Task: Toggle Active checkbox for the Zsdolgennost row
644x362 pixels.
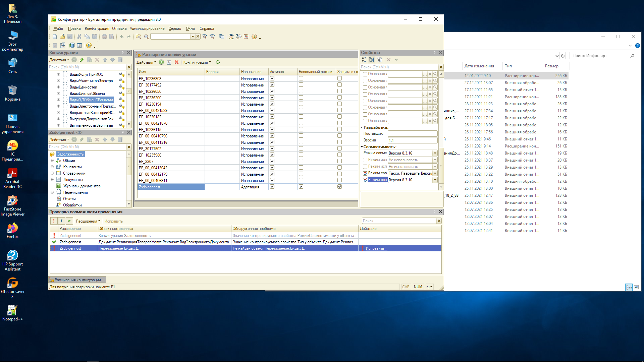Action: tap(272, 187)
